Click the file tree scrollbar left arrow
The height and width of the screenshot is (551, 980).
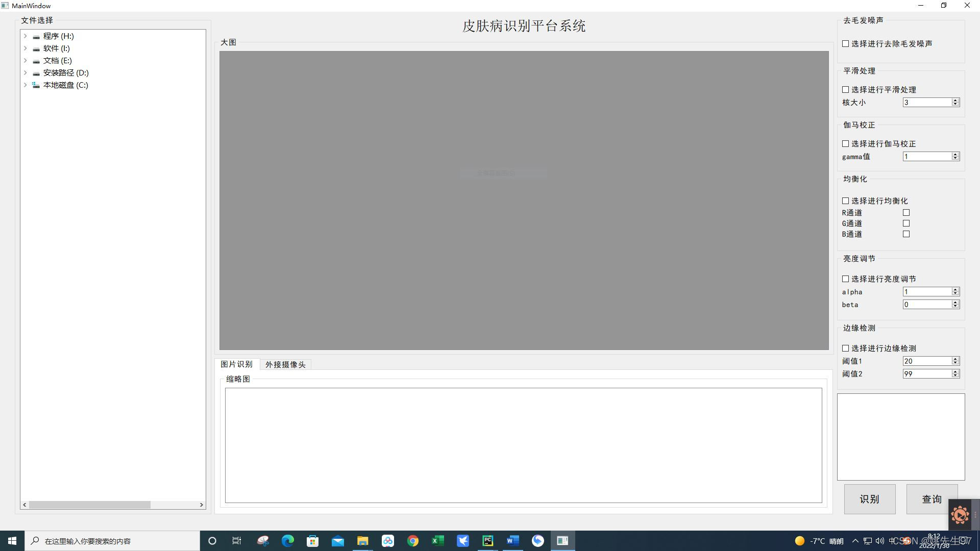[24, 505]
